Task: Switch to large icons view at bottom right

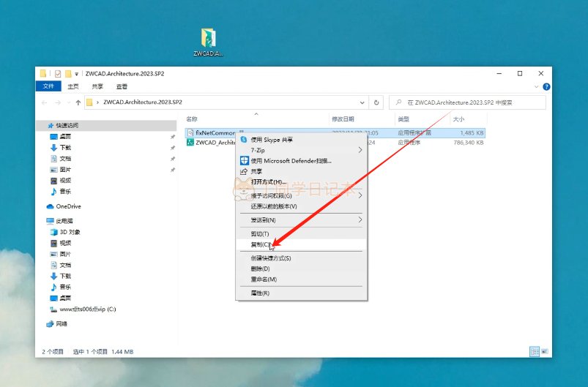Action: pyautogui.click(x=545, y=351)
